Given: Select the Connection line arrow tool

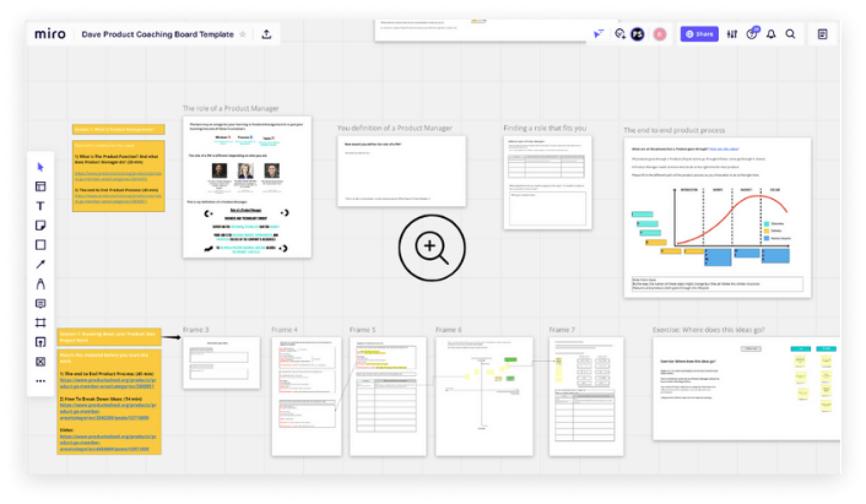Looking at the screenshot, I should coord(41,264).
